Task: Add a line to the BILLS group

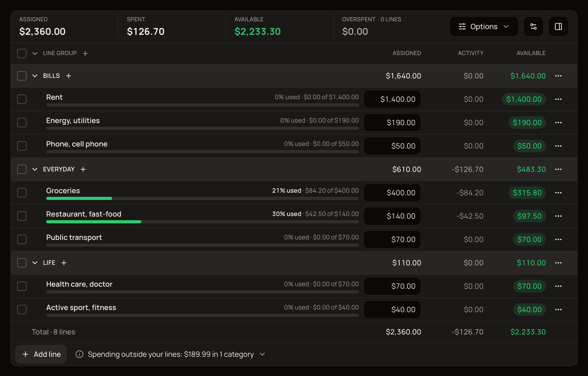Action: (x=69, y=76)
